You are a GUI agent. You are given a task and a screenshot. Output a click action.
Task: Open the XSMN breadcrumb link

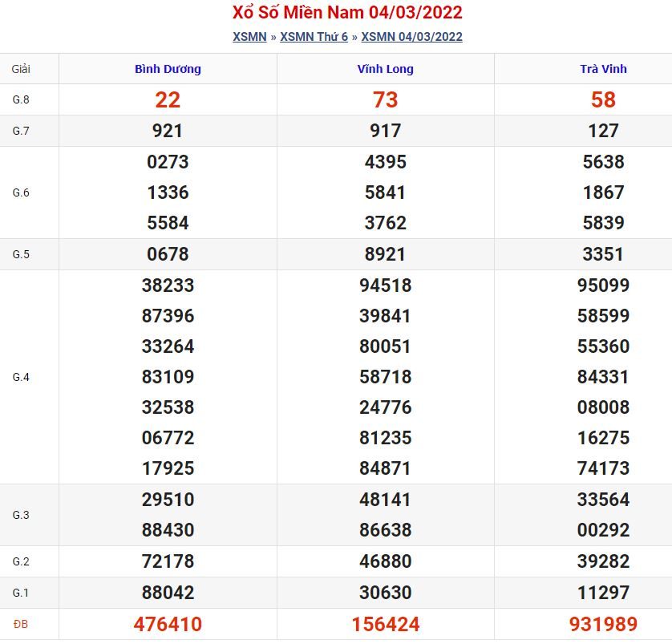[x=249, y=37]
